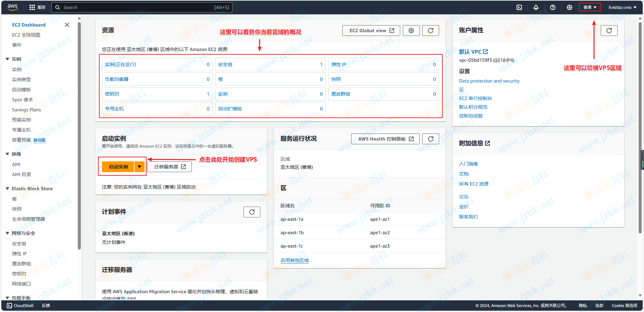Open 入门指南 link

[x=469, y=164]
